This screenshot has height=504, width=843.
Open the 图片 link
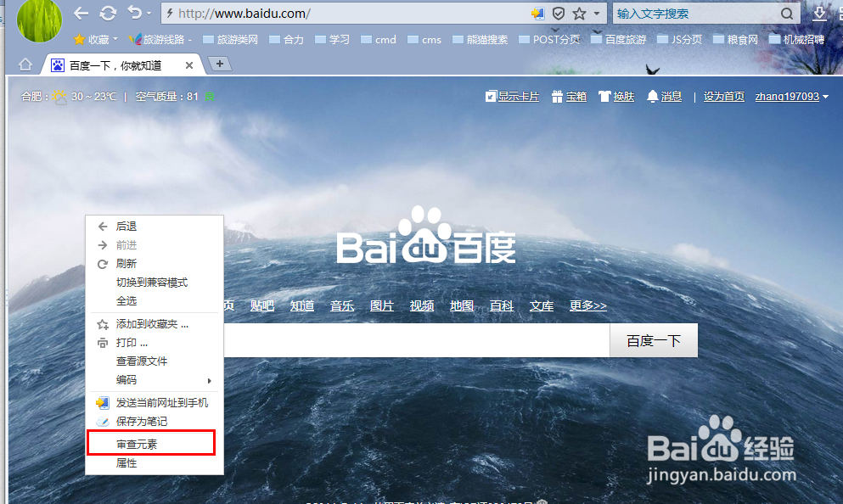tap(382, 305)
